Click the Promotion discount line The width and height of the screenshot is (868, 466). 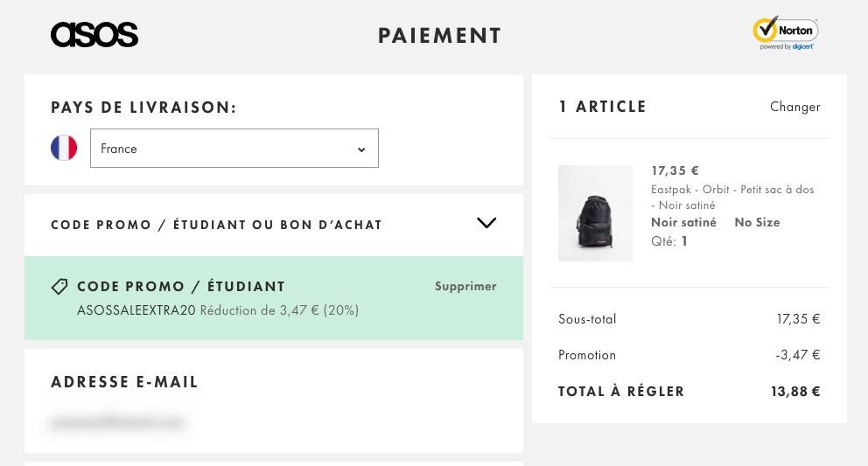(x=689, y=355)
